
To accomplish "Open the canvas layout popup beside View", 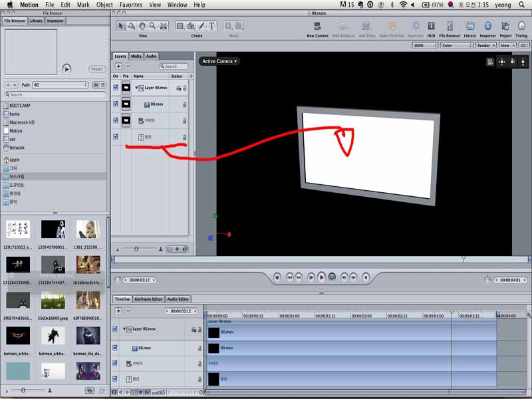I will coord(524,45).
